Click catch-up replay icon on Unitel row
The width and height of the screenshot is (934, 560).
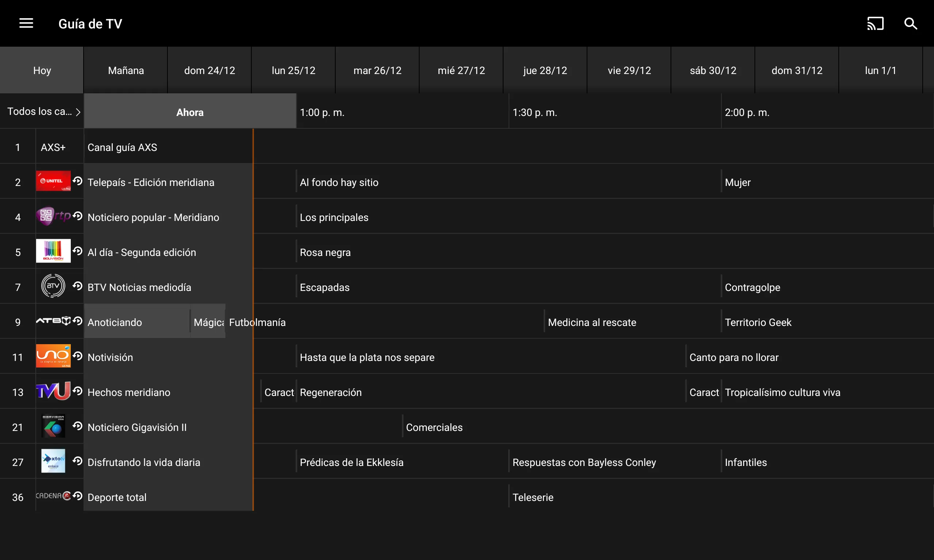(78, 181)
